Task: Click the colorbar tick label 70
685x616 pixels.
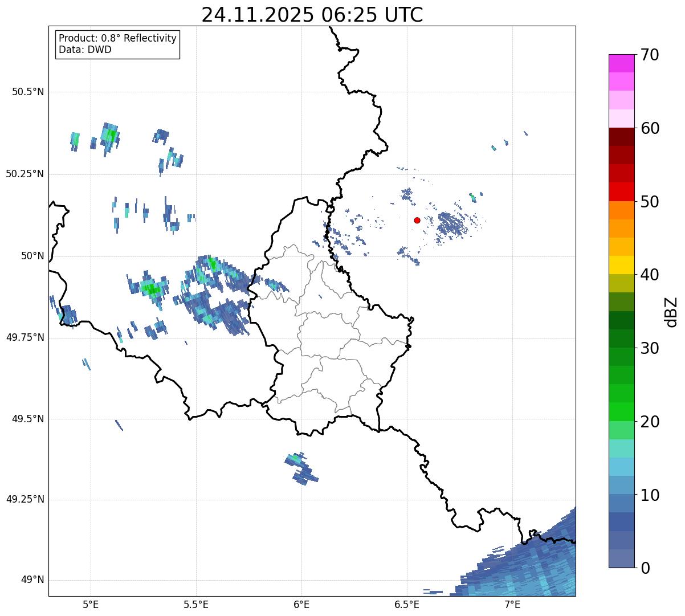Action: point(650,55)
